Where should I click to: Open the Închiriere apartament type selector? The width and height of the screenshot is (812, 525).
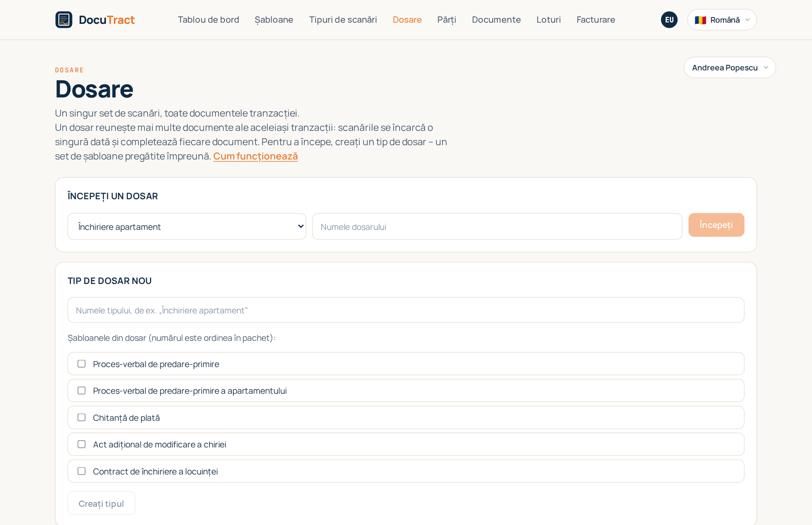pos(187,226)
